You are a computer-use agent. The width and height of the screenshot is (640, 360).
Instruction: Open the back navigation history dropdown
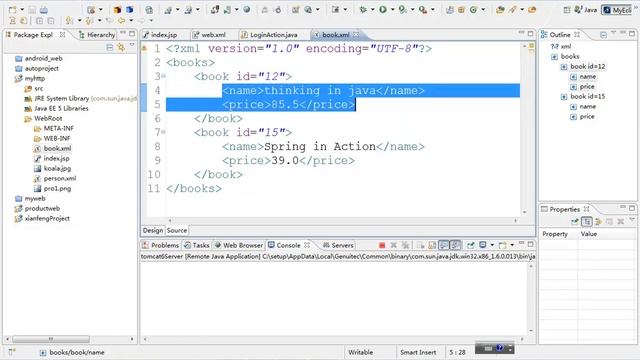coord(131,20)
